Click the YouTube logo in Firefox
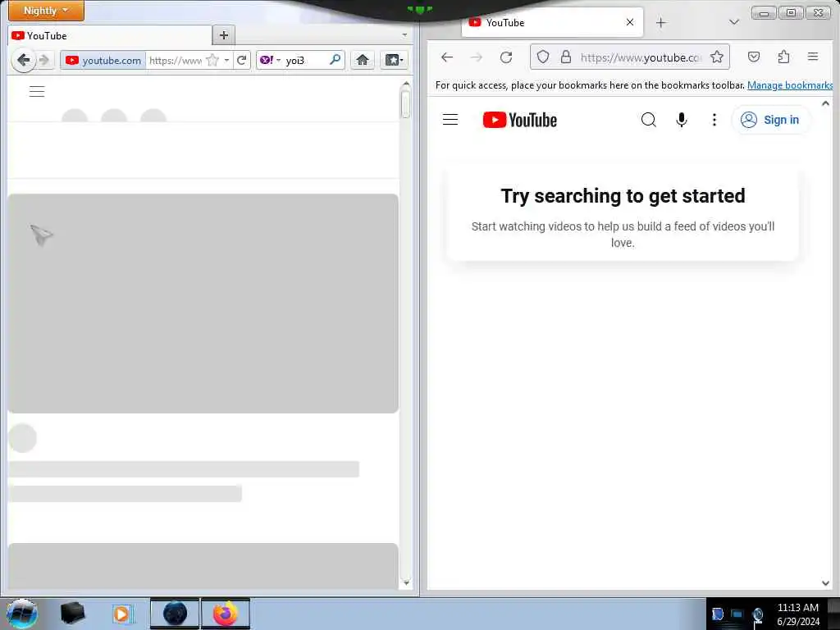This screenshot has width=840, height=630. point(519,120)
